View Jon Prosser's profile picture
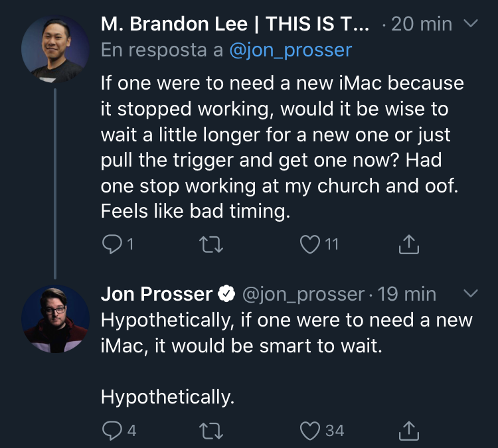This screenshot has width=498, height=448. pos(55,319)
